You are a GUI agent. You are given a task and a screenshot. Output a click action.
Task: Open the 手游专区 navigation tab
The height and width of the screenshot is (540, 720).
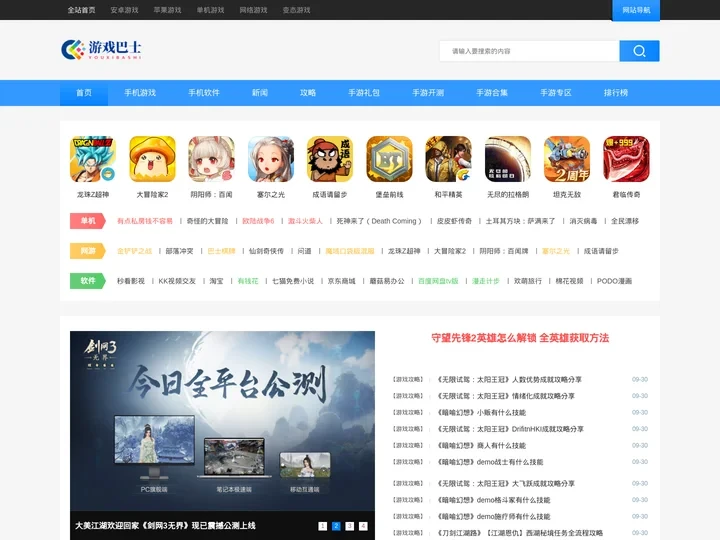pos(556,93)
